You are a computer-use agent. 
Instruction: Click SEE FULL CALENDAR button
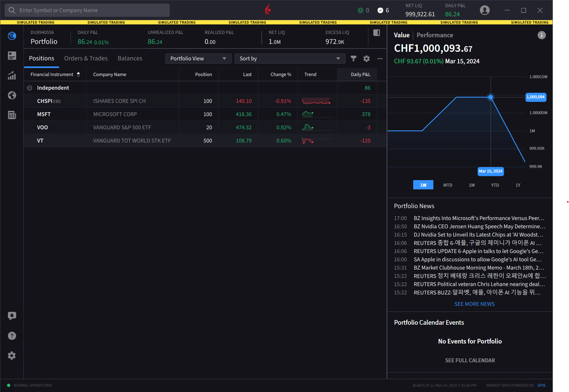(470, 360)
